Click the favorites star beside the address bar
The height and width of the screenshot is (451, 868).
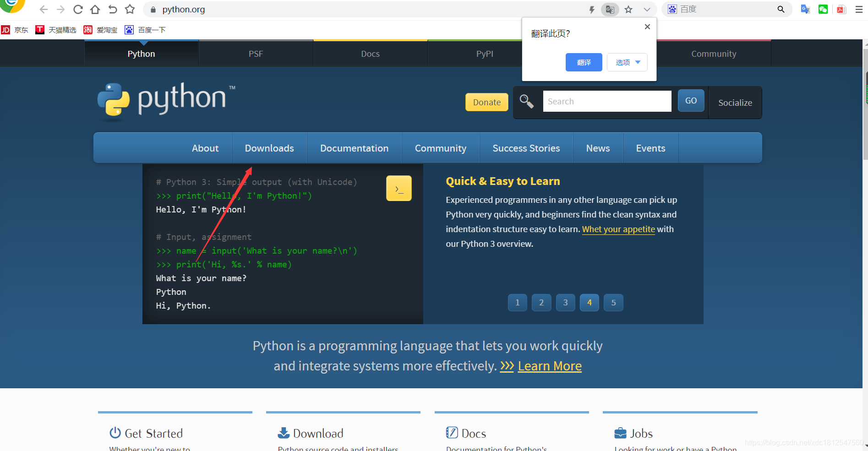[x=130, y=9]
